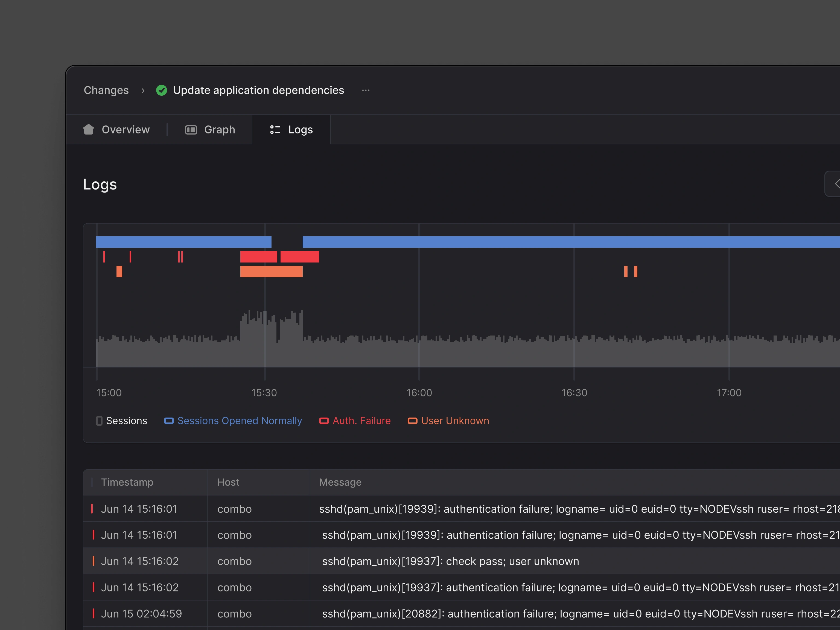Click the Message column header
Image resolution: width=840 pixels, height=630 pixels.
coord(340,482)
